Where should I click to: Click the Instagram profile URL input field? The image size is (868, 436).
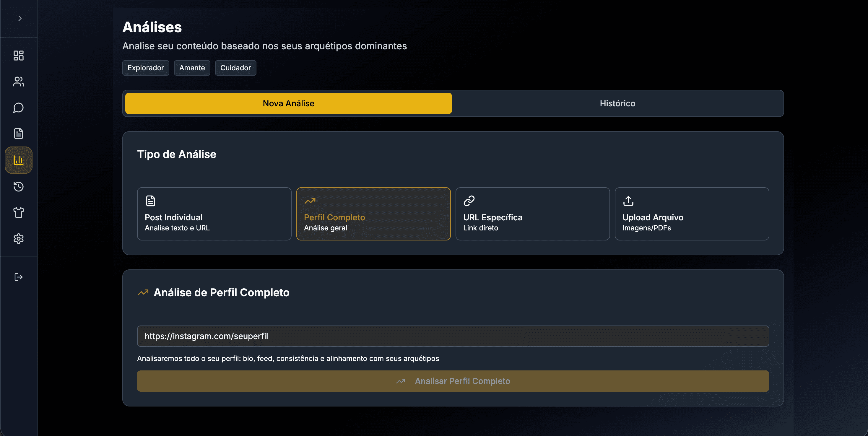[453, 336]
